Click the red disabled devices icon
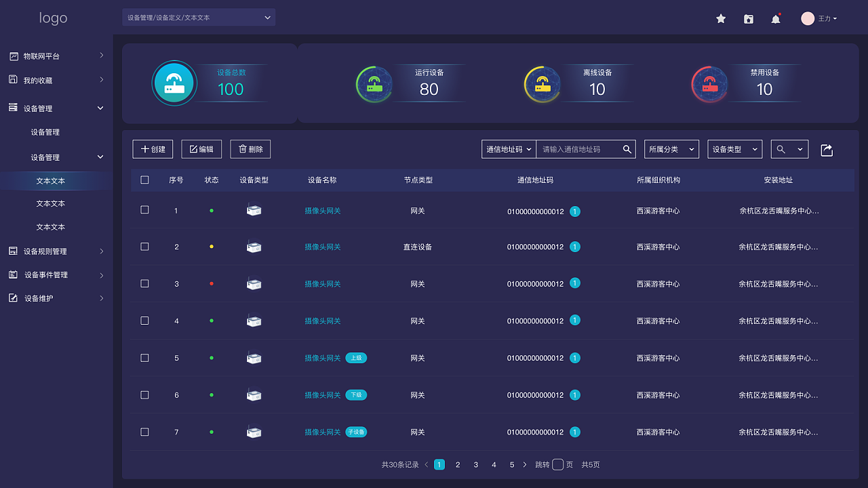The height and width of the screenshot is (488, 868). coord(709,85)
